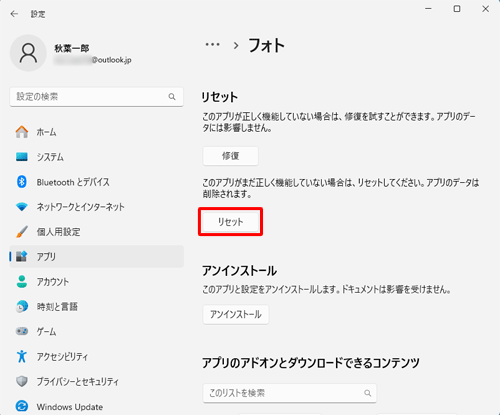This screenshot has height=415, width=500.
Task: Click the Bluetooth icon in sidebar
Action: point(22,182)
